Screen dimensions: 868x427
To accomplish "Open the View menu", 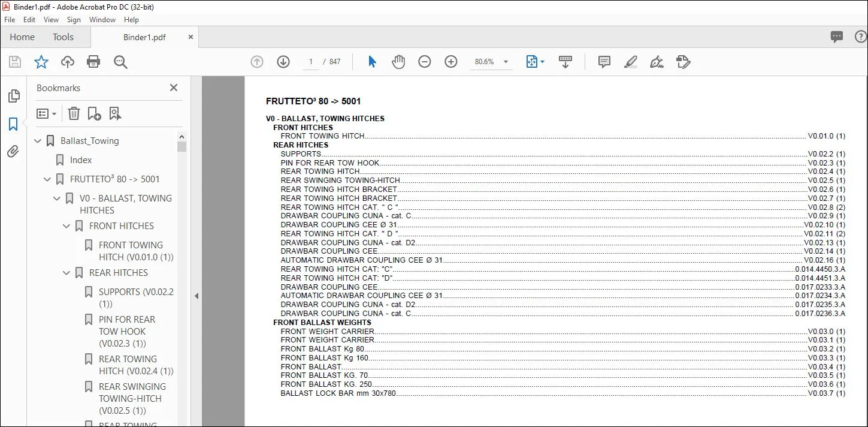I will tap(52, 20).
